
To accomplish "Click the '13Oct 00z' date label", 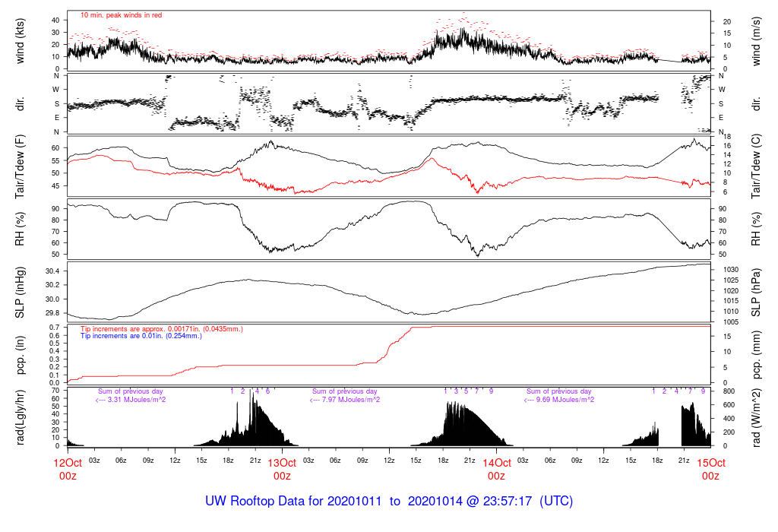I will click(283, 470).
